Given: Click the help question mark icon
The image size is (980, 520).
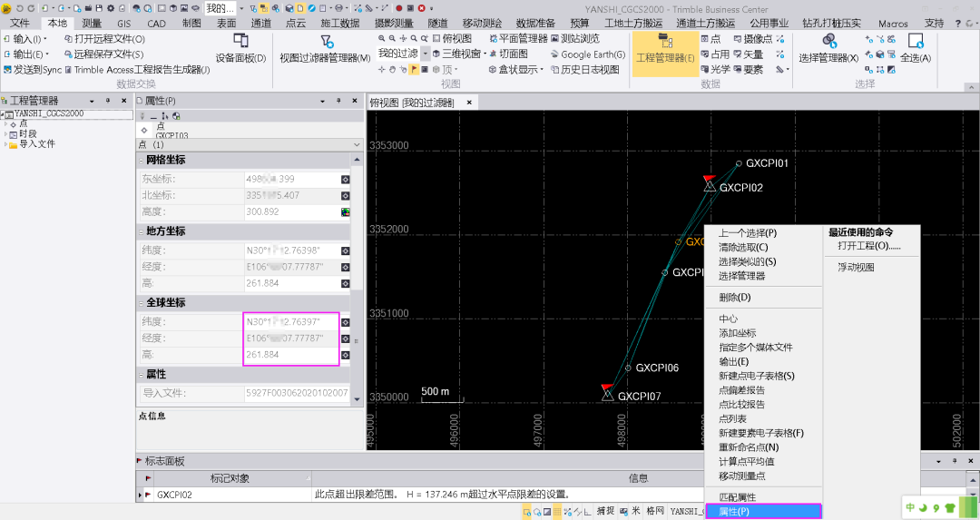Looking at the screenshot, I should (957, 23).
